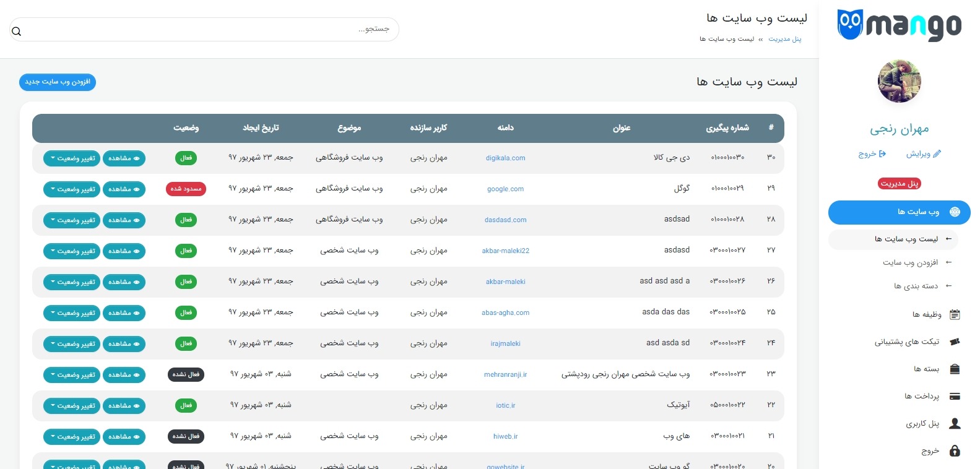Click the packages briefcase icon
Viewport: 980px width, 469px height.
pyautogui.click(x=955, y=369)
